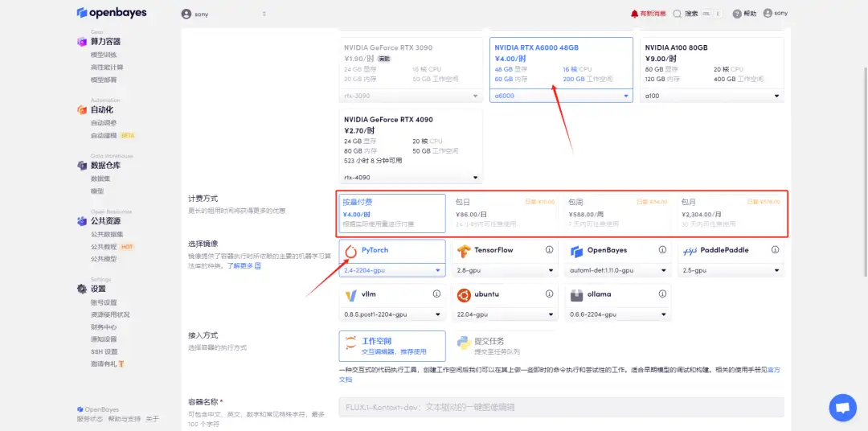Go to SSH 设置 in sidebar
This screenshot has height=431, width=868.
(x=104, y=351)
